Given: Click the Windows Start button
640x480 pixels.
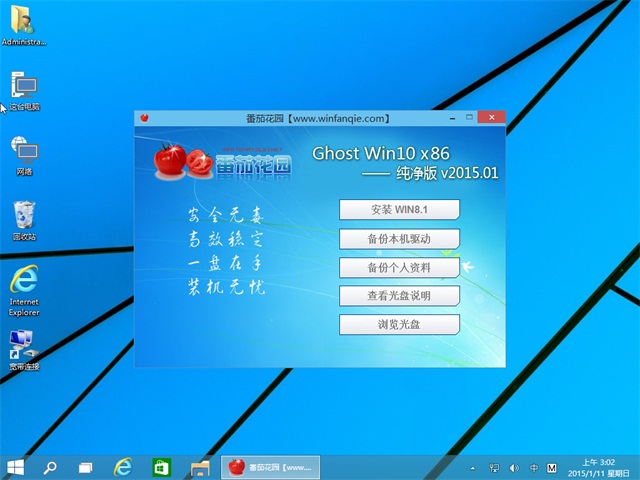Looking at the screenshot, I should pos(16,467).
